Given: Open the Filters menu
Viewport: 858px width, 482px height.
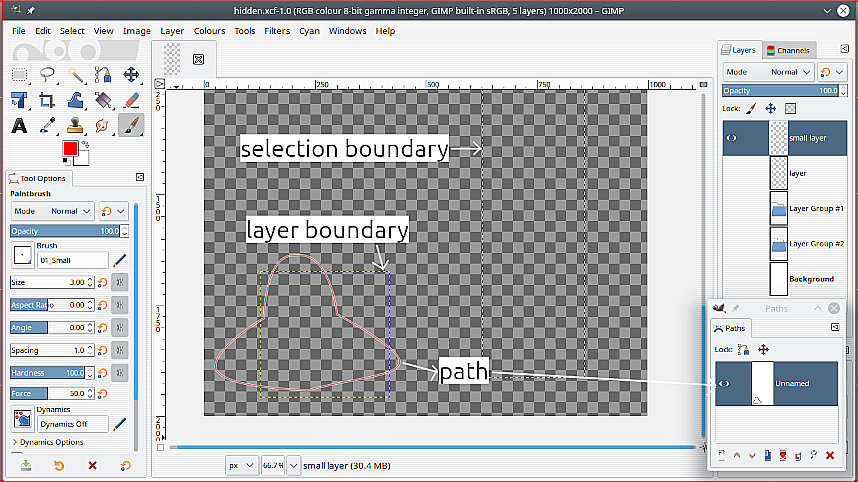Looking at the screenshot, I should [277, 31].
